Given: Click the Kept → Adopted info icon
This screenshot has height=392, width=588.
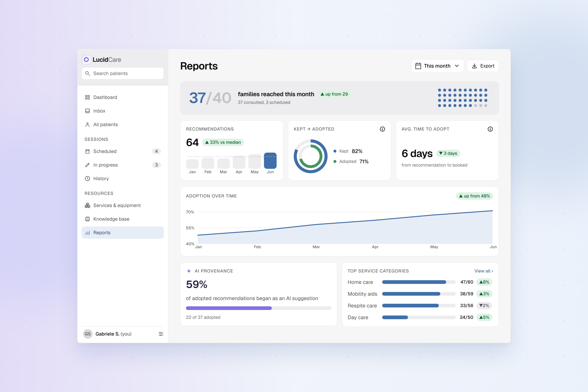Looking at the screenshot, I should click(x=382, y=129).
